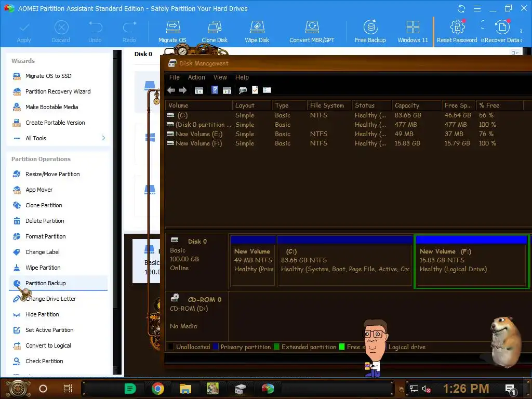
Task: Click the Undo toolbar button
Action: coord(95,32)
